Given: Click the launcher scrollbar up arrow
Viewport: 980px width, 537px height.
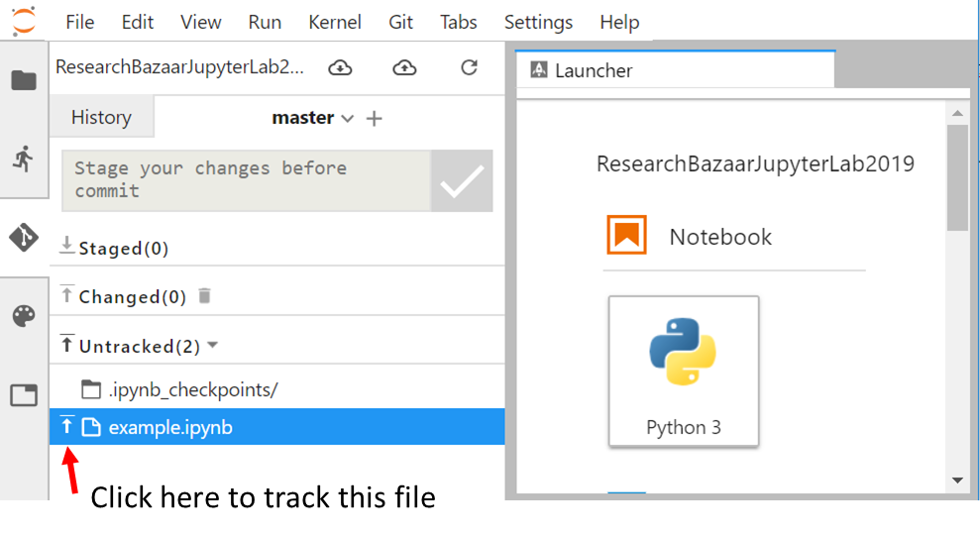Looking at the screenshot, I should pos(957,113).
